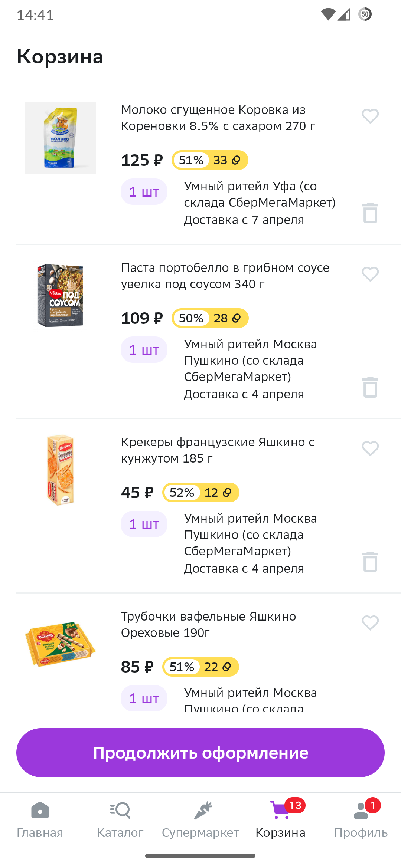This screenshot has height=868, width=401.
Task: Change quantity of Паста портобелло
Action: click(x=144, y=350)
